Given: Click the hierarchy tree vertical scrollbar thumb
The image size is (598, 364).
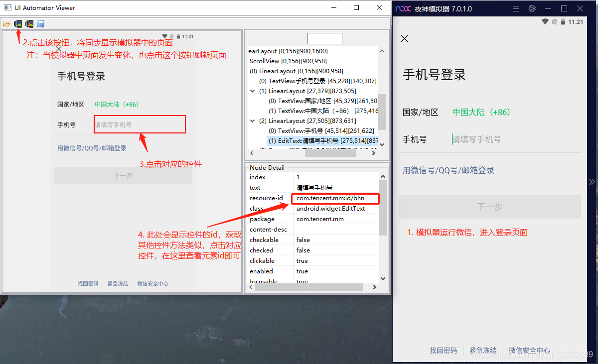Looking at the screenshot, I should point(382,112).
